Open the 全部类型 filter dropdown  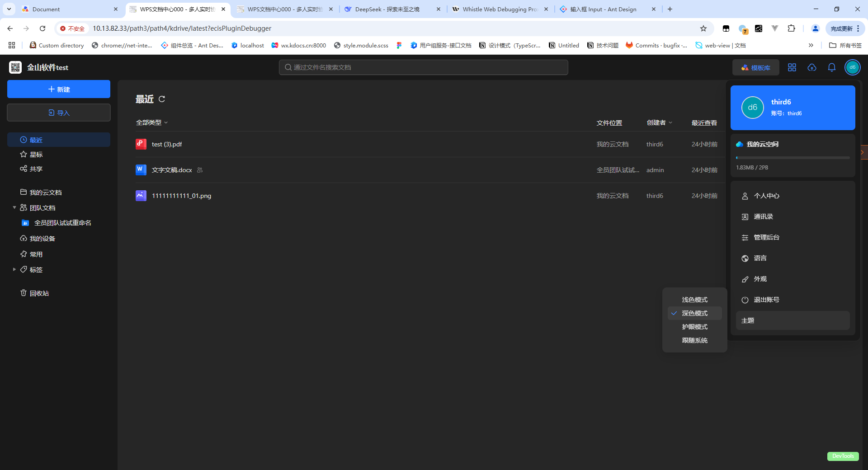(152, 122)
